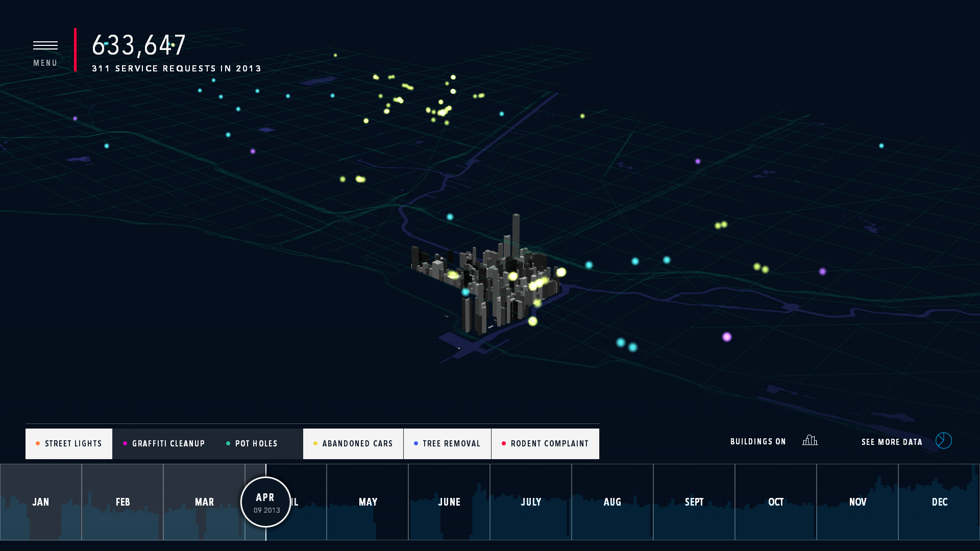Jump to MAY on timeline
This screenshot has height=551, width=980.
(367, 502)
